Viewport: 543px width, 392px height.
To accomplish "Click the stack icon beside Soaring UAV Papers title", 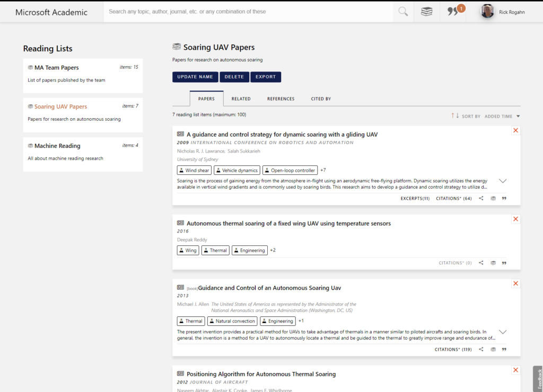I will point(176,47).
